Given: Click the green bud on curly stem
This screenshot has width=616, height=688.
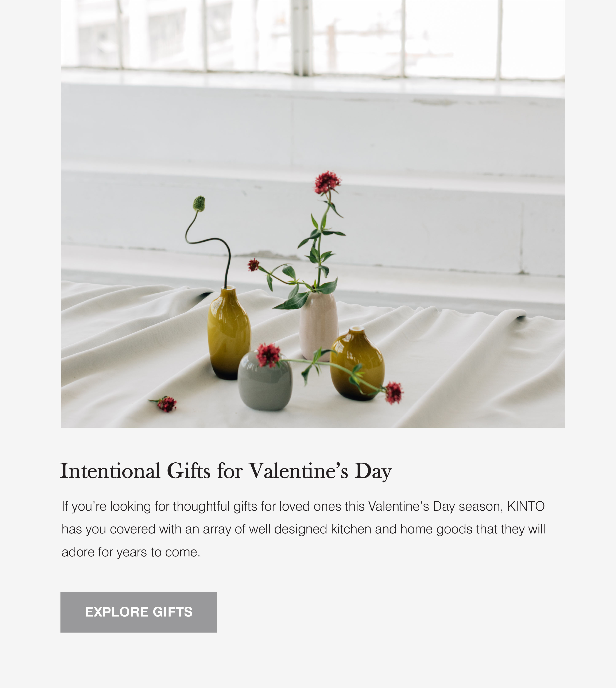Looking at the screenshot, I should click(x=199, y=204).
